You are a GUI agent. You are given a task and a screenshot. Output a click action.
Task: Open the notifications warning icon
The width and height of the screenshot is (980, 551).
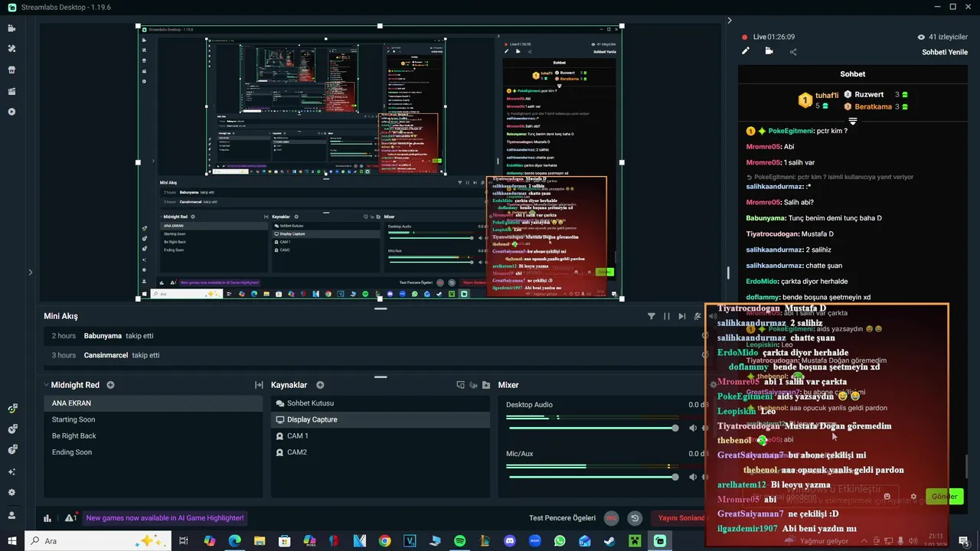point(70,518)
